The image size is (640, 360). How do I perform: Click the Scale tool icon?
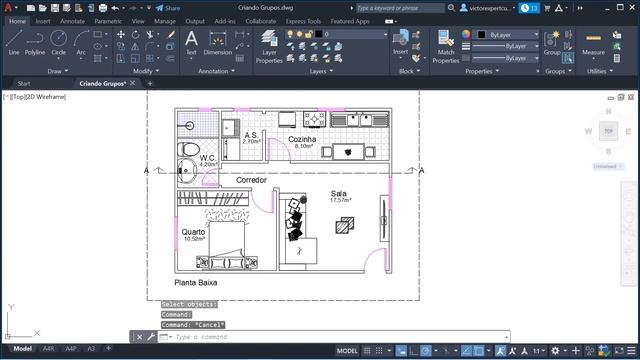(x=135, y=58)
